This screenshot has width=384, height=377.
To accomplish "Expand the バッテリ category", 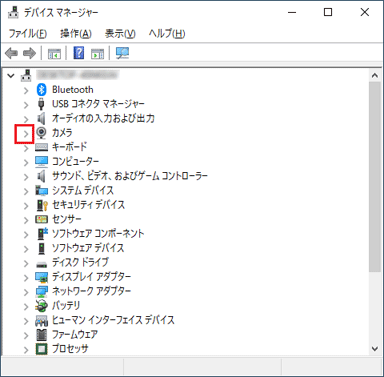I will pyautogui.click(x=26, y=307).
